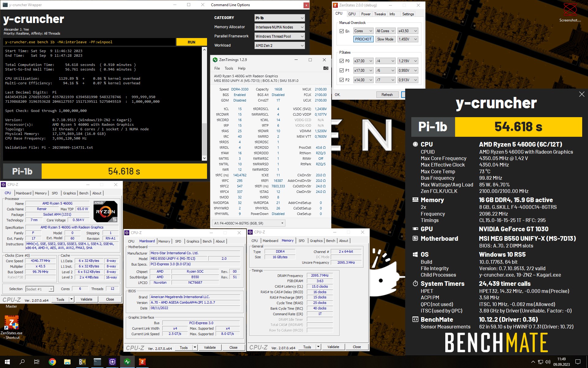Viewport: 588px width, 368px height.
Task: Toggle the P0 PState checkbox
Action: 341,61
